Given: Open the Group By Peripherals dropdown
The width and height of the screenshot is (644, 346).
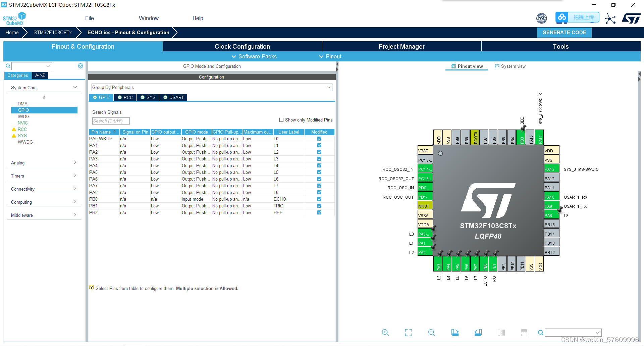Looking at the screenshot, I should coord(212,87).
